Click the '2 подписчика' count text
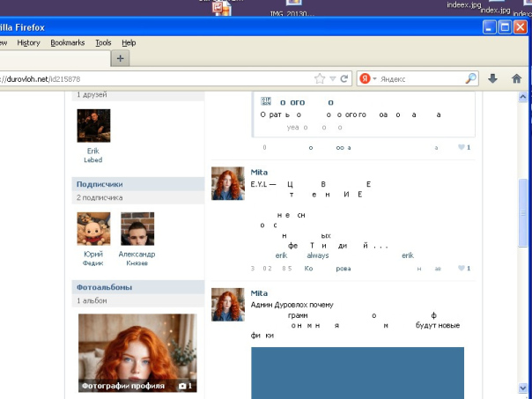The height and width of the screenshot is (399, 532). pos(100,197)
